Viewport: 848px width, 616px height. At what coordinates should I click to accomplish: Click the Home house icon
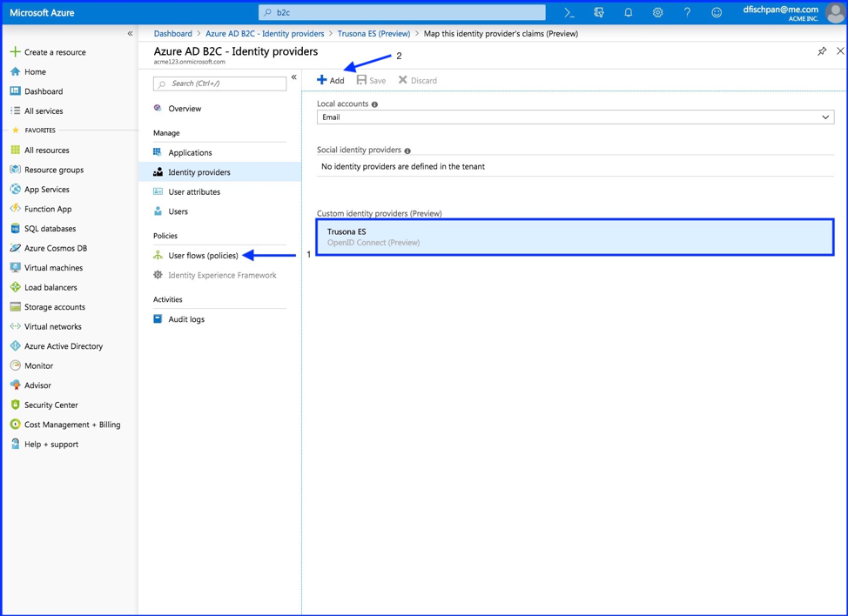15,71
